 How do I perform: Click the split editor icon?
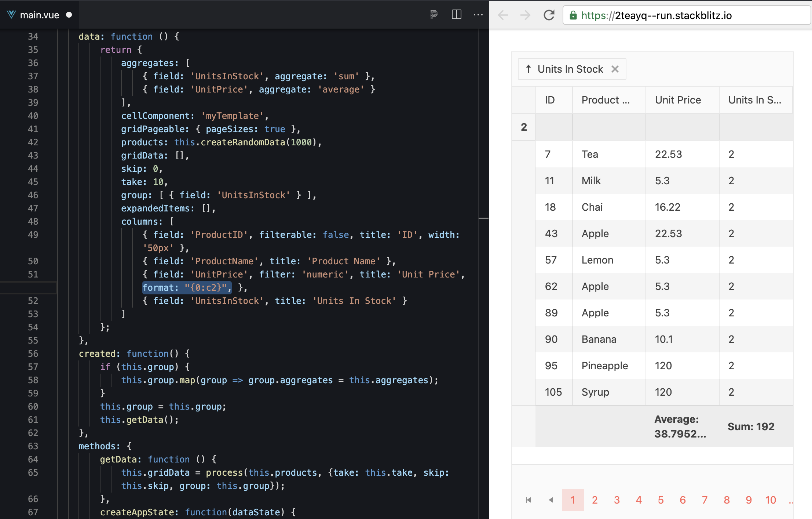[x=456, y=15]
